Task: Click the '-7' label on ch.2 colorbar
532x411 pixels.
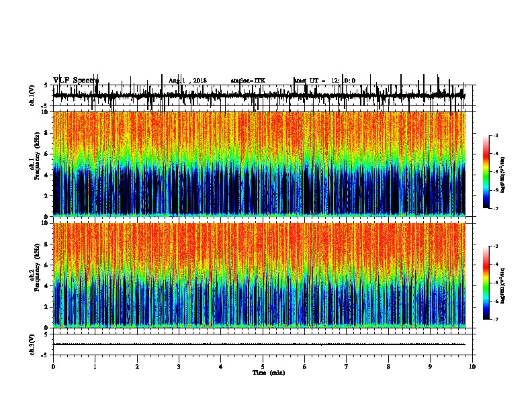Action: click(x=496, y=319)
